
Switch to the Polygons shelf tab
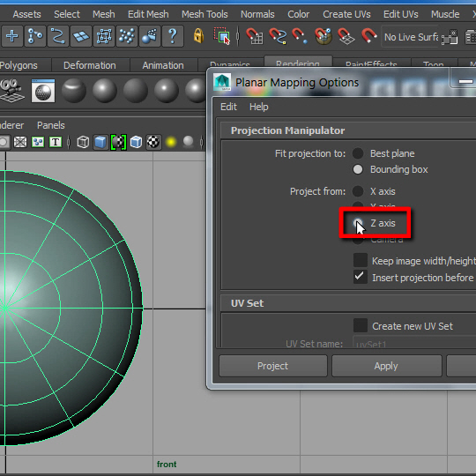19,65
